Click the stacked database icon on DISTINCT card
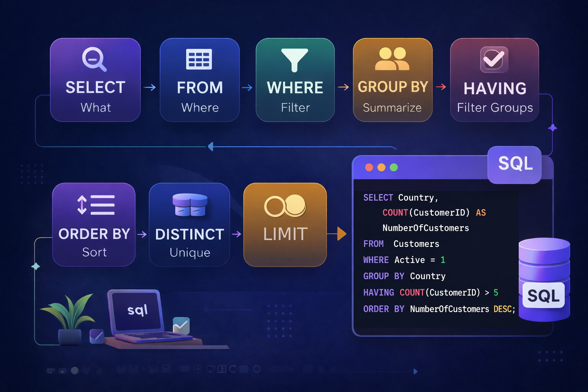Image resolution: width=588 pixels, height=392 pixels. pos(190,205)
